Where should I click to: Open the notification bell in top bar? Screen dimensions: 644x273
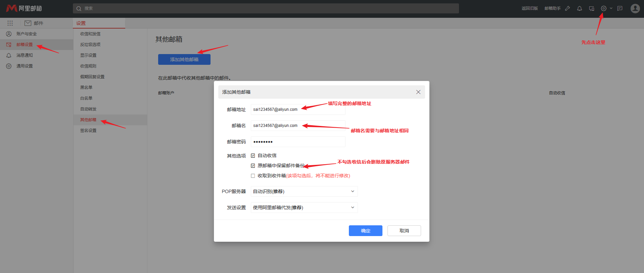[x=579, y=8]
